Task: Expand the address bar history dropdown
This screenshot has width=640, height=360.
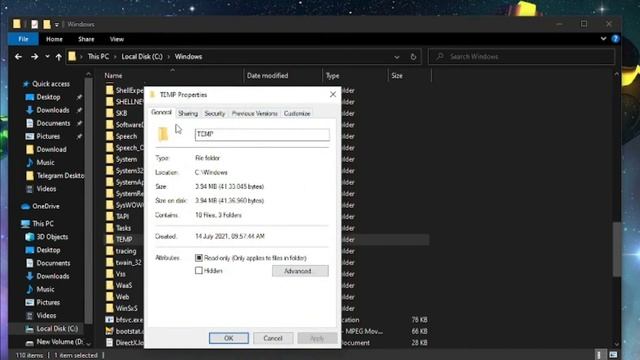Action: [397, 57]
